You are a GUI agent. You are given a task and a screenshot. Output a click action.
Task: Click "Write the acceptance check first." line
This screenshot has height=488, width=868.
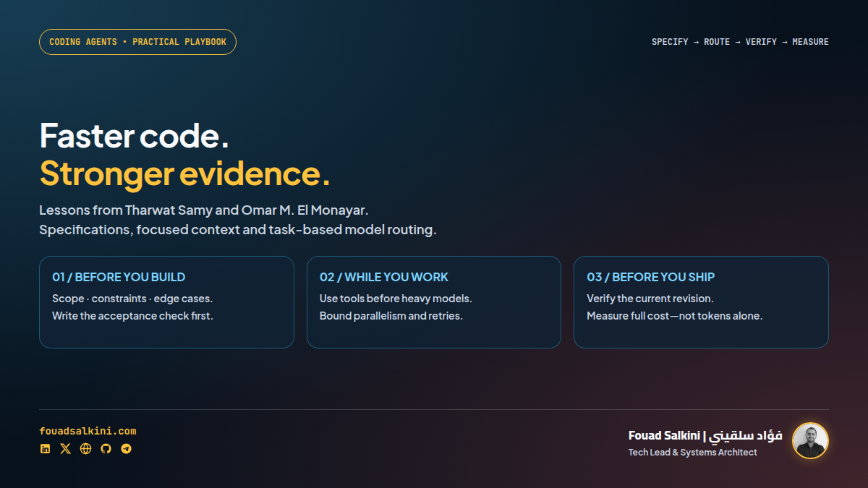132,316
